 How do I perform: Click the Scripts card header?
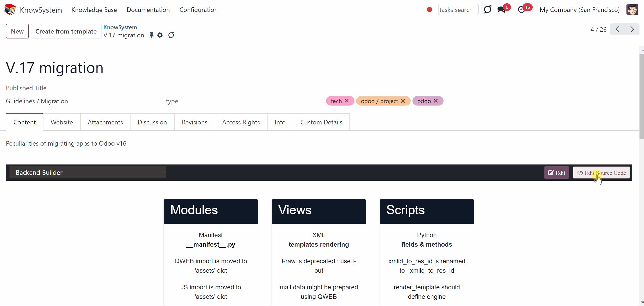(427, 211)
